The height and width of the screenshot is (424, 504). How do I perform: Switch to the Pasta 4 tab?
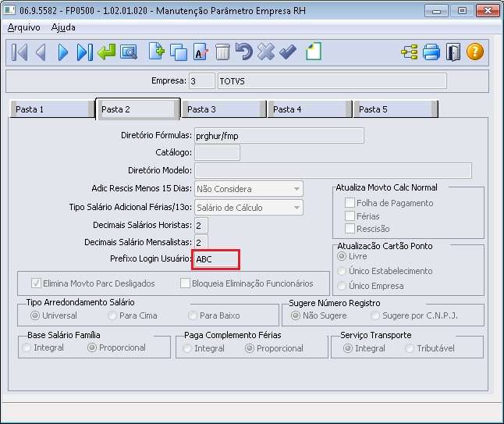point(310,109)
